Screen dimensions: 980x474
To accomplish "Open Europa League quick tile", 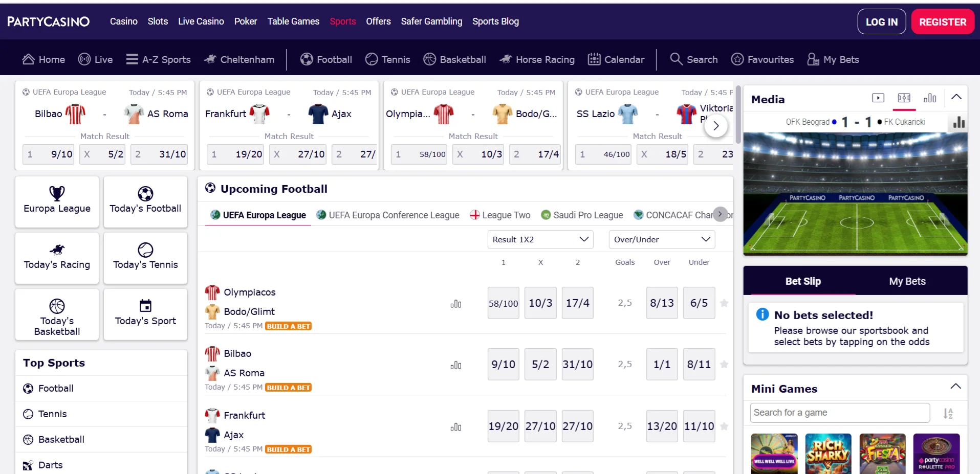I will click(57, 202).
